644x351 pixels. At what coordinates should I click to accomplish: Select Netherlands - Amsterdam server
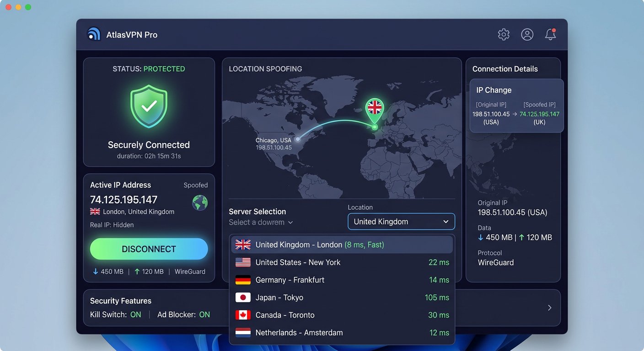[342, 333]
